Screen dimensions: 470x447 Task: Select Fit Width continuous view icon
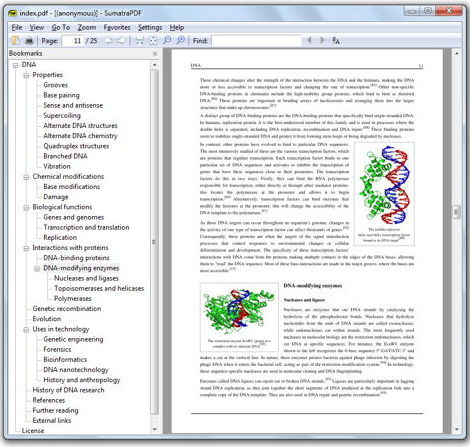point(140,41)
